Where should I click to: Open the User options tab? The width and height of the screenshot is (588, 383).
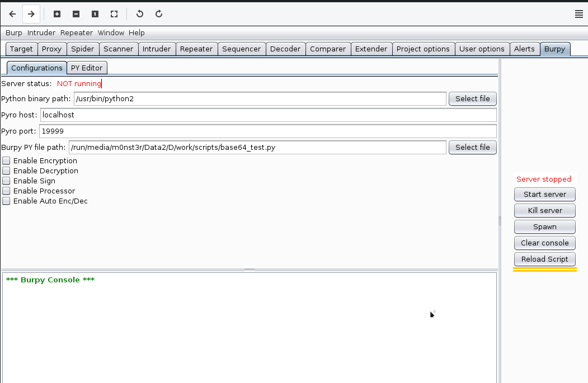click(482, 49)
